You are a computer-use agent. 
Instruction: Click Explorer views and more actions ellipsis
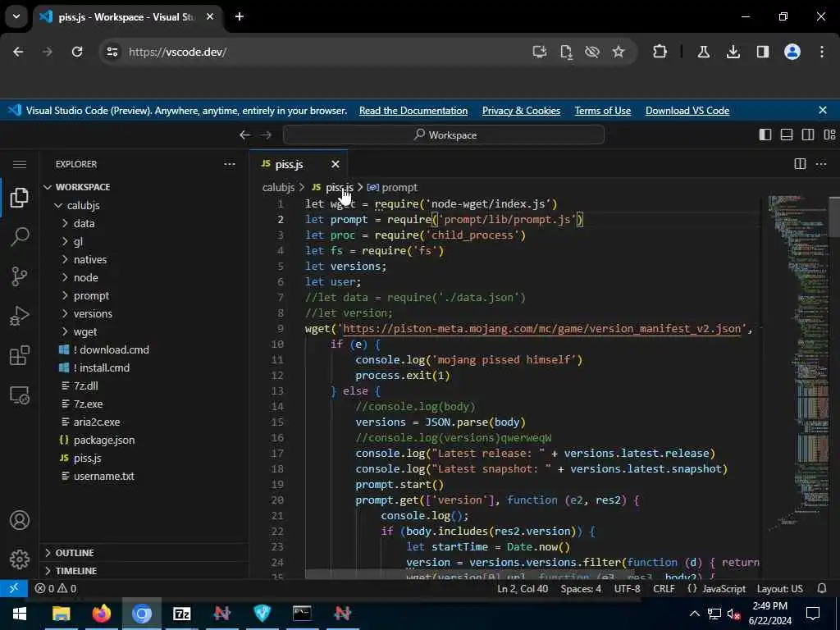(x=230, y=164)
